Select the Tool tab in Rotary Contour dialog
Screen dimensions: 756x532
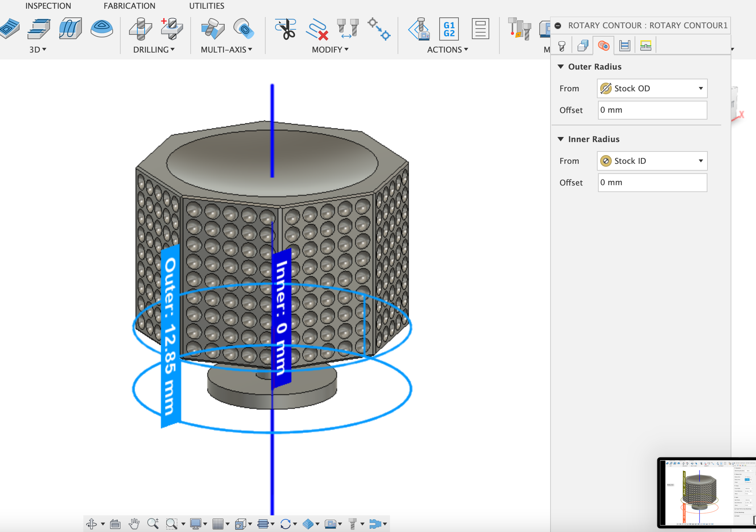click(561, 45)
